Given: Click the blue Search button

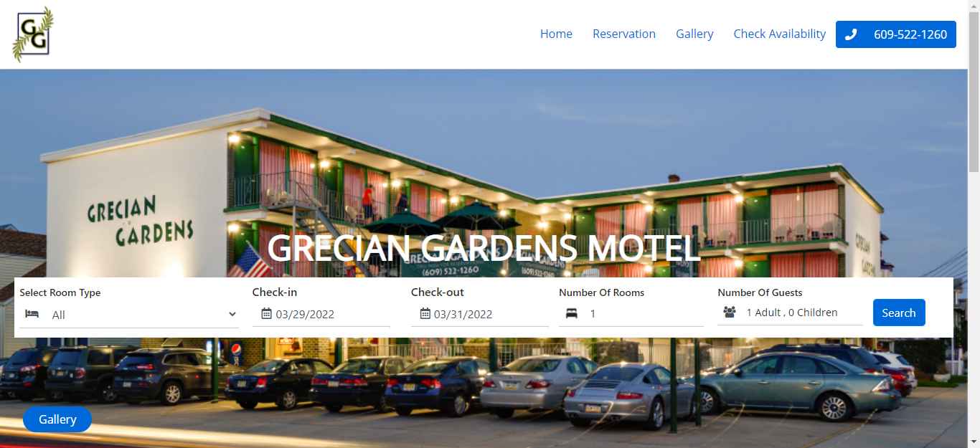Looking at the screenshot, I should (899, 313).
